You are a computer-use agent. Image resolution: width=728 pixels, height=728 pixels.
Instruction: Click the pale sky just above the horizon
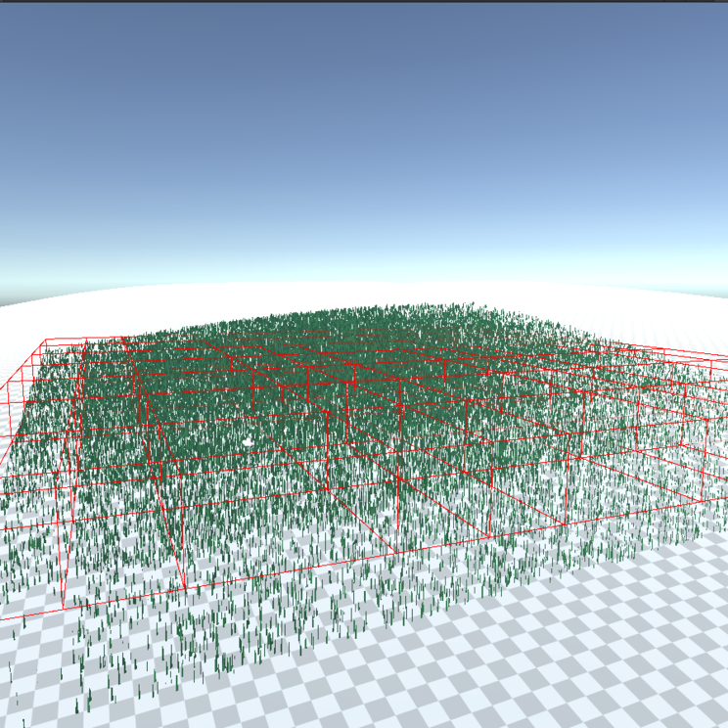click(x=364, y=256)
